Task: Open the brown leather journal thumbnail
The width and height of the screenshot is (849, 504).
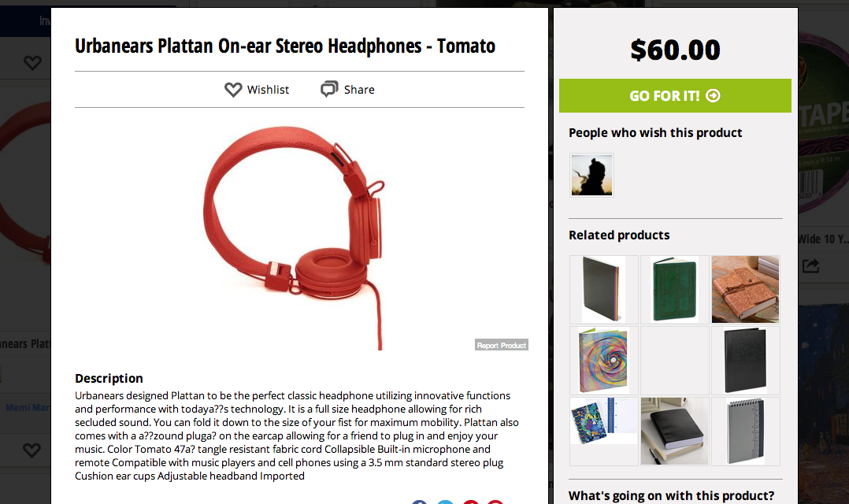Action: [746, 290]
